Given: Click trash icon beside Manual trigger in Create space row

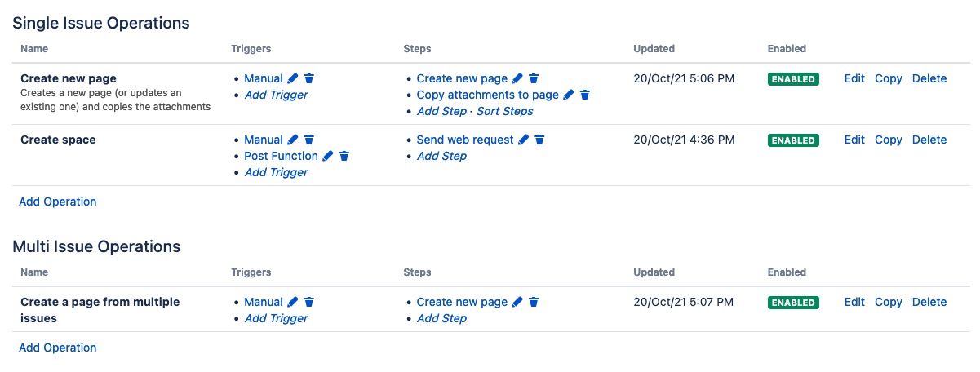Looking at the screenshot, I should click(309, 140).
